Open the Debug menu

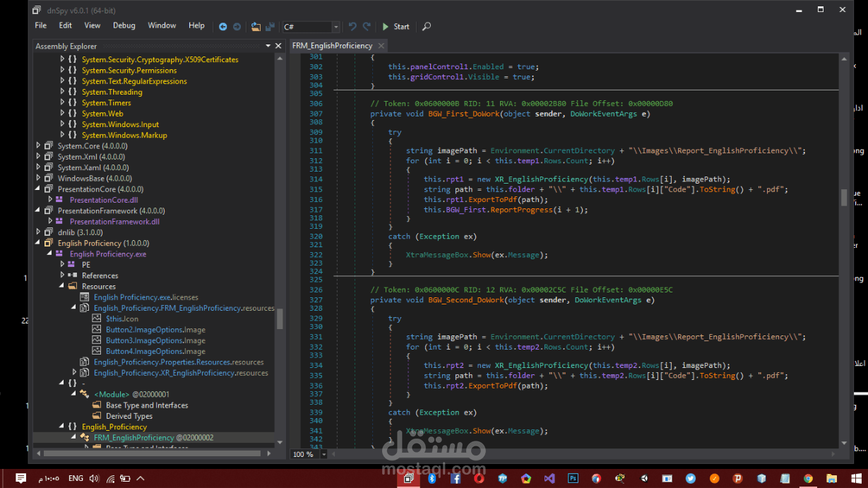tap(124, 25)
